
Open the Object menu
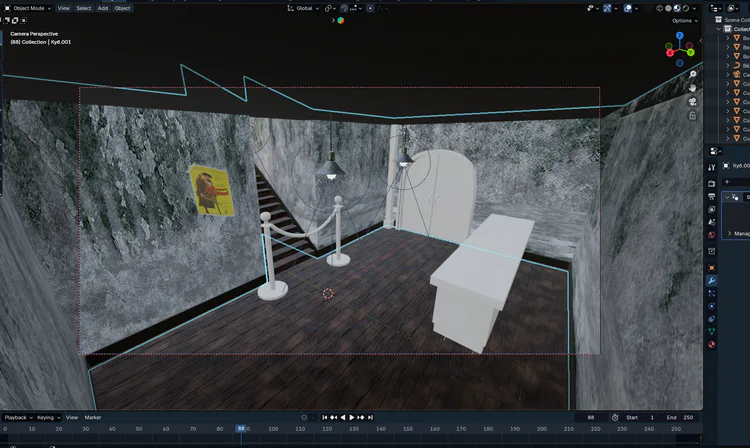point(122,8)
